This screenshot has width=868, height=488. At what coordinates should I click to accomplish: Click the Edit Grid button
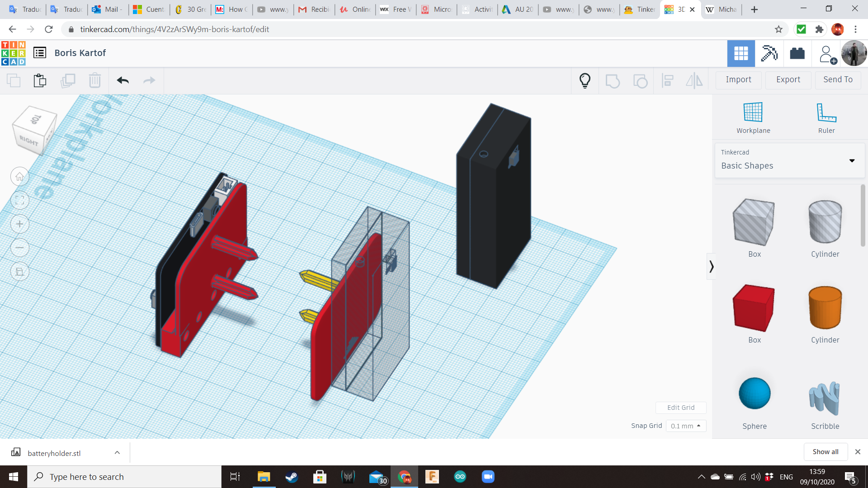tap(681, 407)
